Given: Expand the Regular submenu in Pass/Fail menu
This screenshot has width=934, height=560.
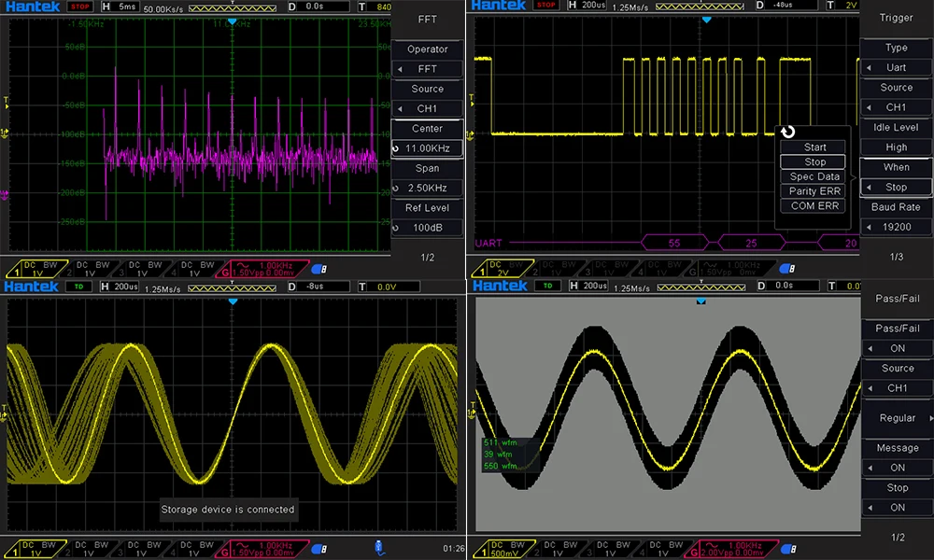Looking at the screenshot, I should [897, 418].
